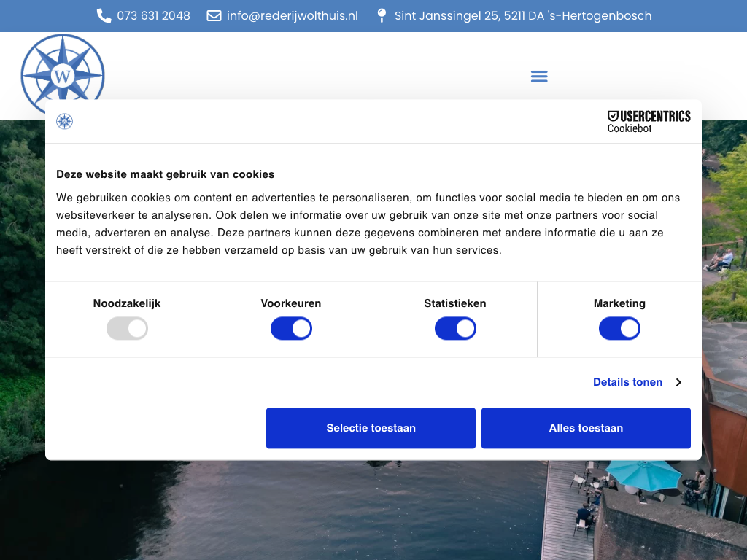This screenshot has height=560, width=747.
Task: Click the Usercentrics Cookiebot logo
Action: pos(649,122)
